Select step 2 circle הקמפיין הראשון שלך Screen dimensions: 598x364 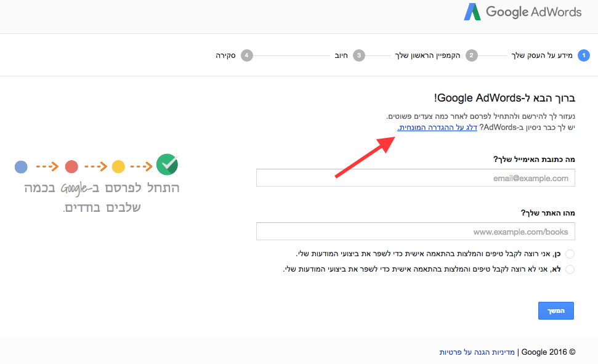click(471, 55)
